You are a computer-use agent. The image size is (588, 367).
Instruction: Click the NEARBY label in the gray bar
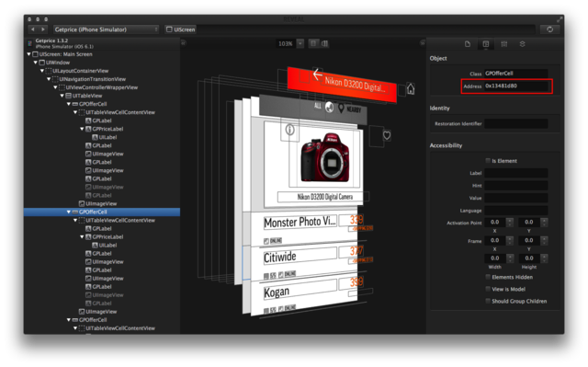coord(354,109)
